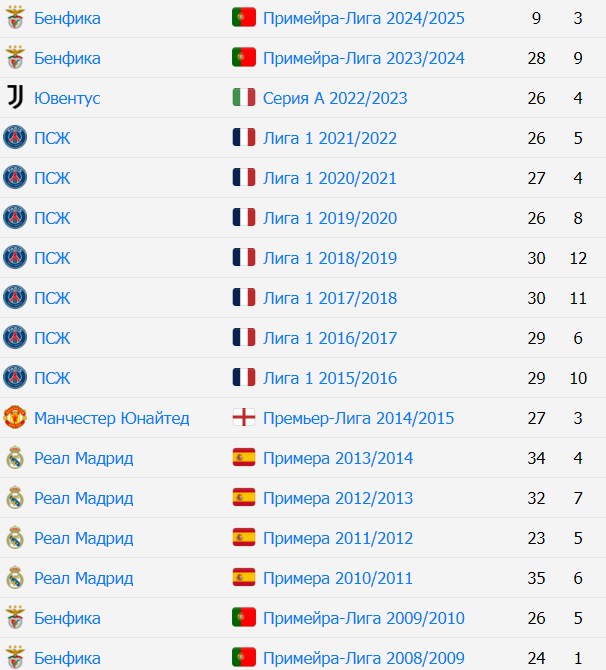The height and width of the screenshot is (670, 606).
Task: Click the England flag next to Премьер-Лига
Action: pos(244,417)
